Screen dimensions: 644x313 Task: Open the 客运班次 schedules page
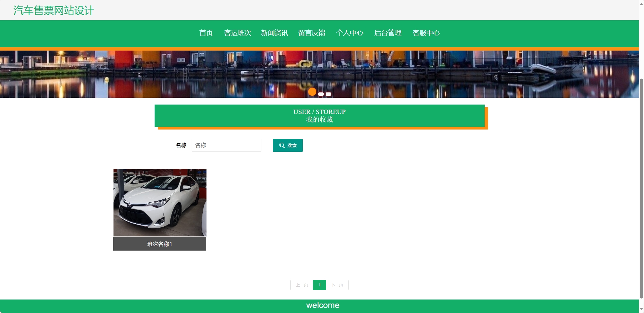[x=237, y=33]
